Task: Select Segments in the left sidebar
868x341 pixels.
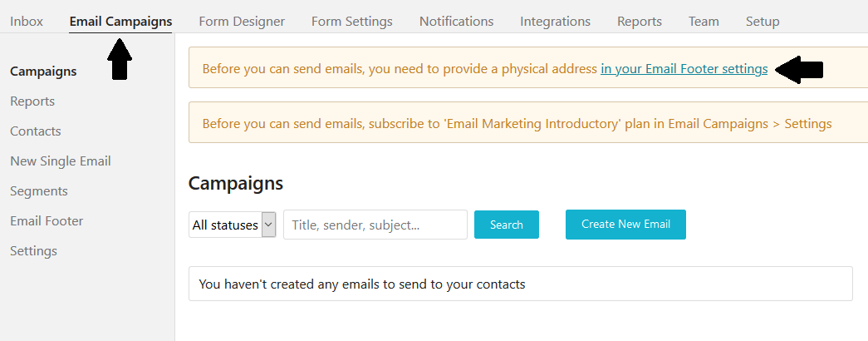Action: [39, 191]
